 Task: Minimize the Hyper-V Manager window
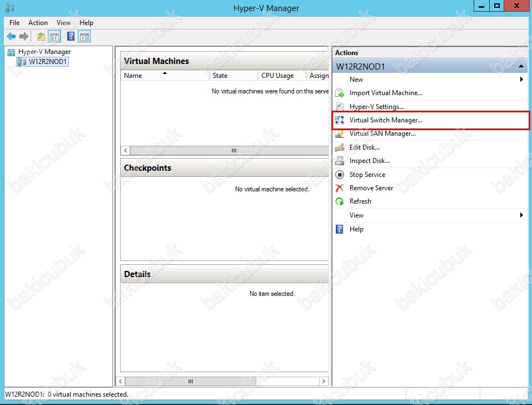pyautogui.click(x=481, y=6)
